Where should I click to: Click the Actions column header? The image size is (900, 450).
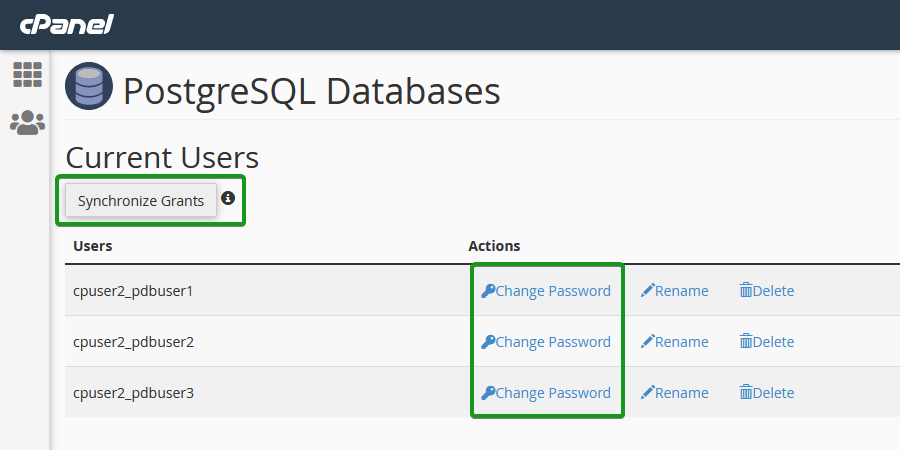[494, 246]
